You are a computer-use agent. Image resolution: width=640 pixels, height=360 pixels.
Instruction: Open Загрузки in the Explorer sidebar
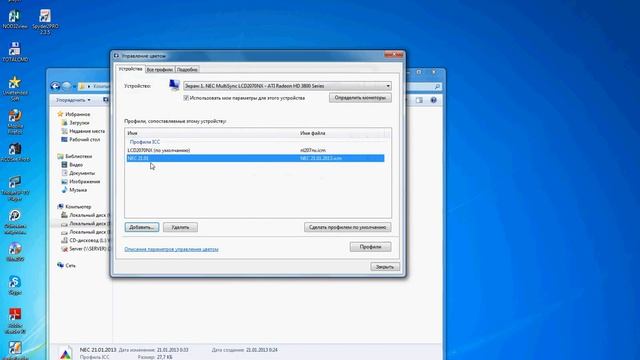point(75,122)
